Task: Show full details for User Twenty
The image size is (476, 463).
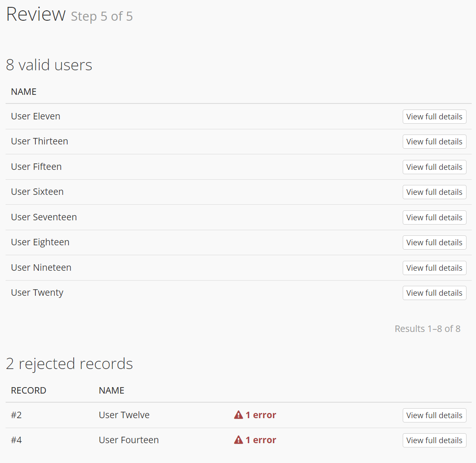Action: [434, 293]
